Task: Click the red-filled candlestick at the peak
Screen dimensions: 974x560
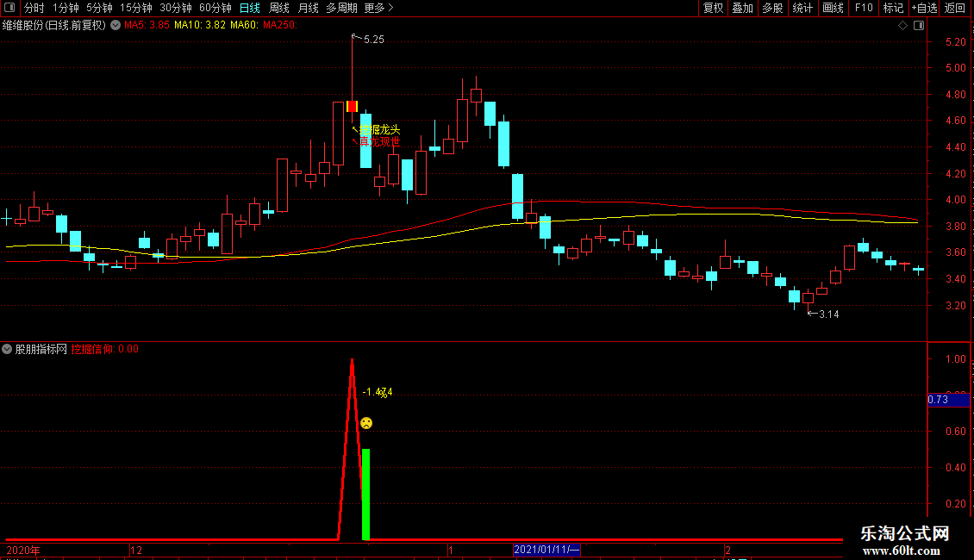Action: tap(353, 106)
